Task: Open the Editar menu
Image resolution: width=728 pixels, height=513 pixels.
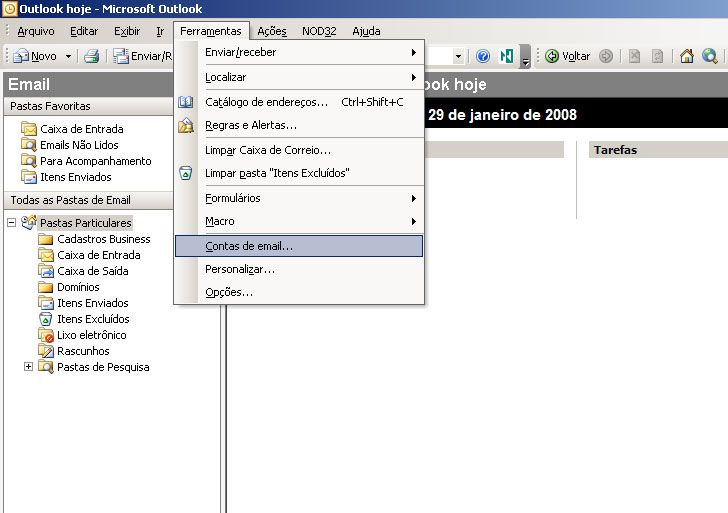Action: 84,31
